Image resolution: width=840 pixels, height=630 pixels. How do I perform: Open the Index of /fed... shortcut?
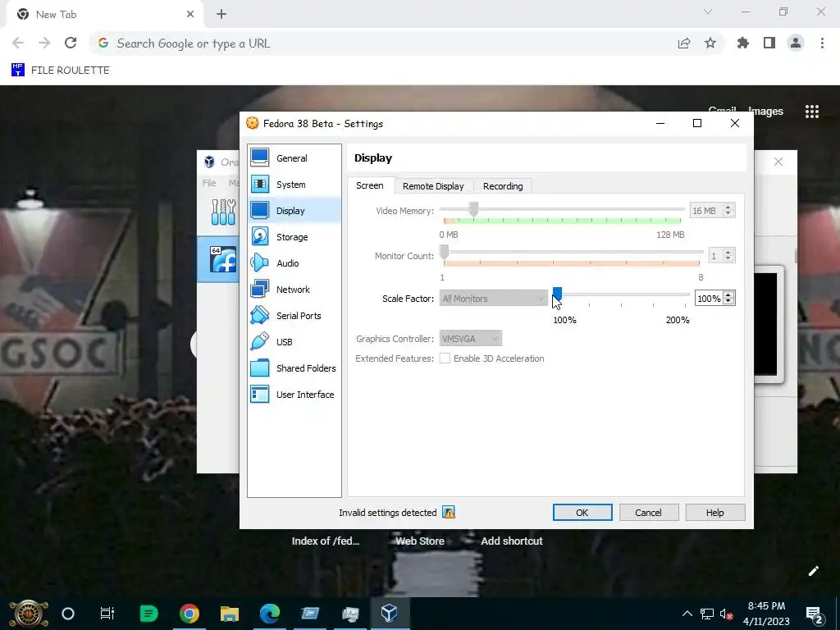(325, 541)
